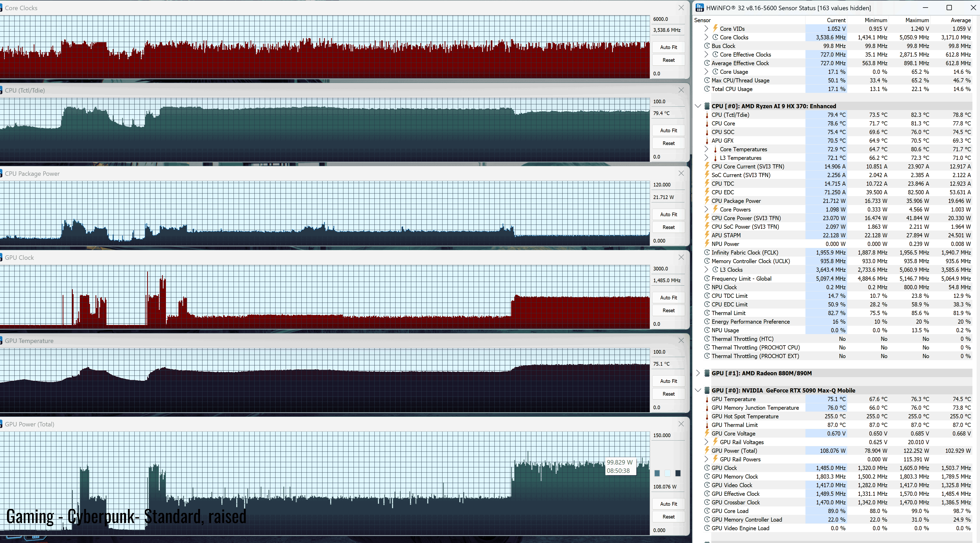Click clock icon of Bus Clock row
Screen dimensions: 980x543
707,46
